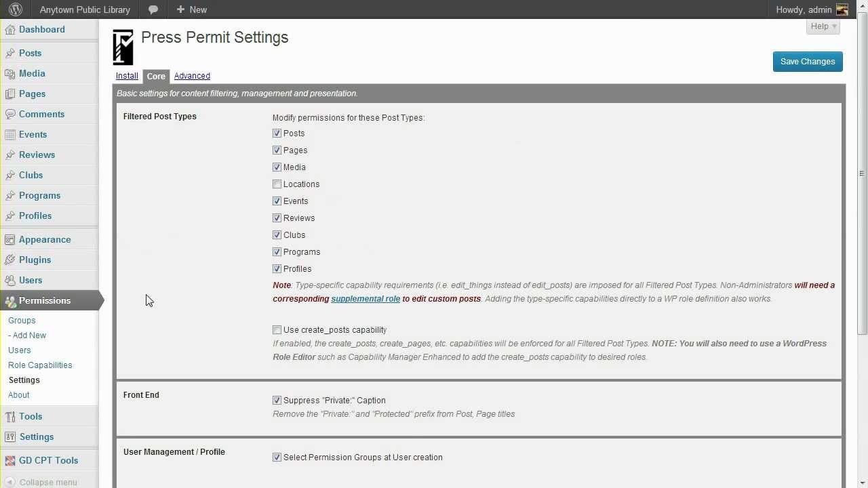Image resolution: width=868 pixels, height=488 pixels.
Task: Click the Press Permit logo icon
Action: [123, 47]
